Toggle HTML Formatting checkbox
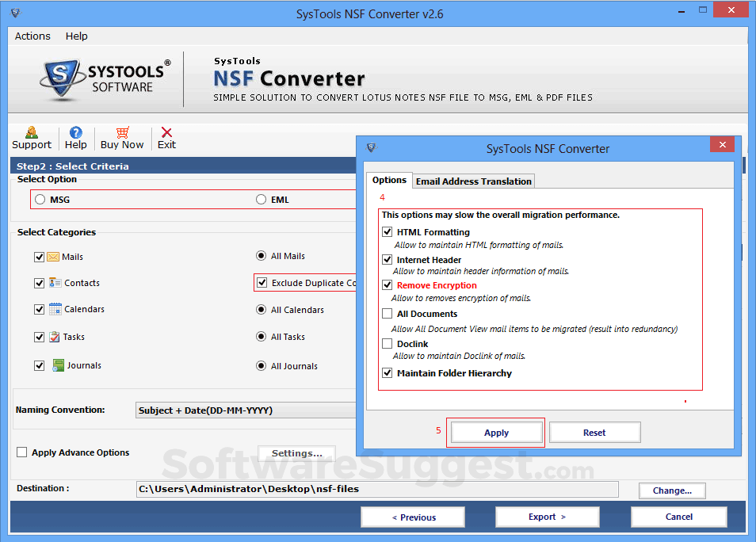 coord(388,232)
